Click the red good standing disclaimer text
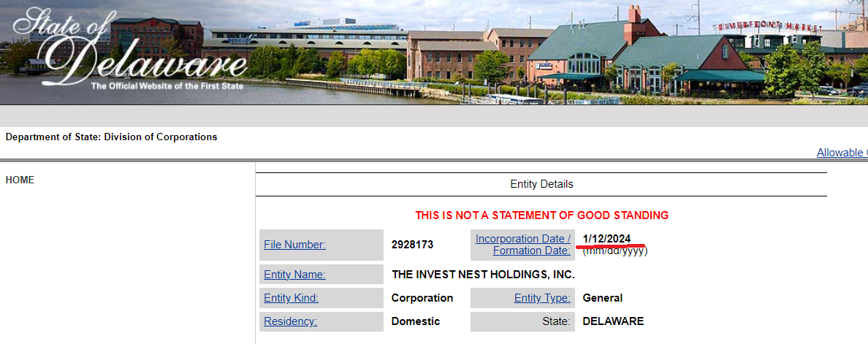The height and width of the screenshot is (344, 868). 541,215
